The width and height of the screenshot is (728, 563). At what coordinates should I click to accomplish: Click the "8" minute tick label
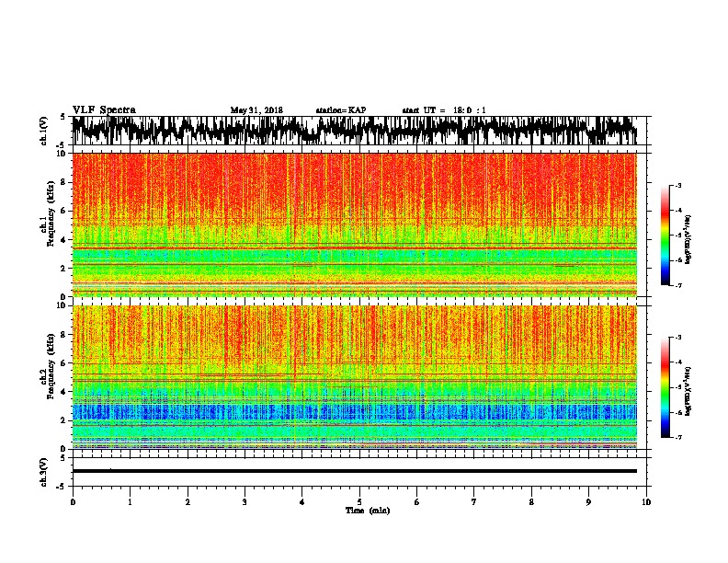[x=531, y=502]
